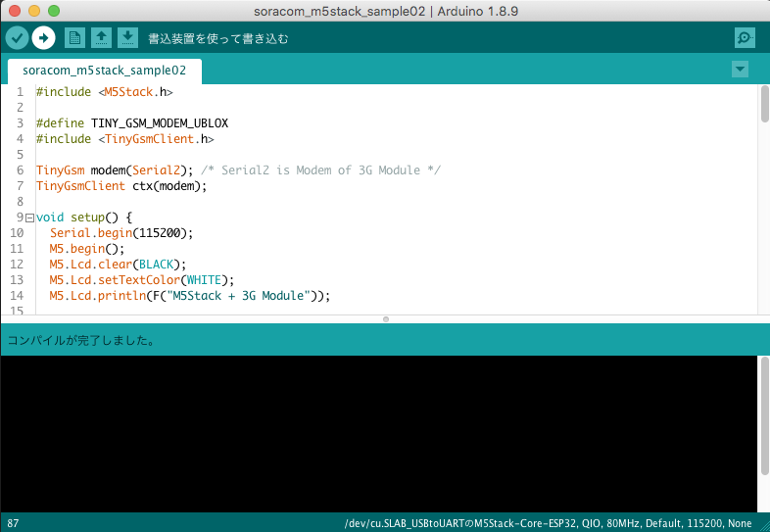Click the Upload arrow button
Viewport: 770px width, 532px height.
(x=44, y=38)
